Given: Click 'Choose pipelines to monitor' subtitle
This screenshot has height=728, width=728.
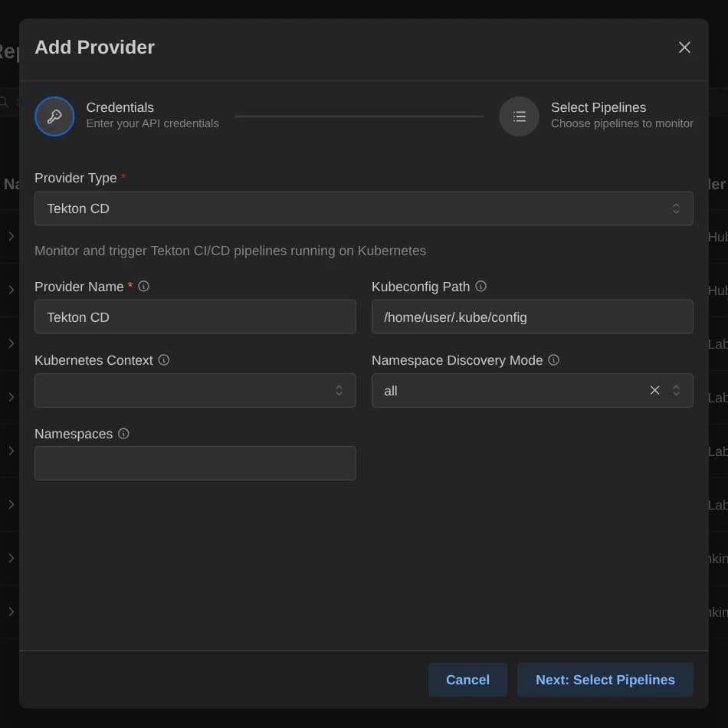Looking at the screenshot, I should click(x=621, y=123).
